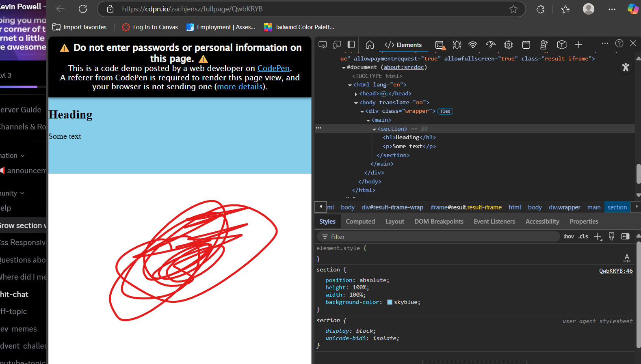Activate DevTools inspect element picker

tap(323, 45)
